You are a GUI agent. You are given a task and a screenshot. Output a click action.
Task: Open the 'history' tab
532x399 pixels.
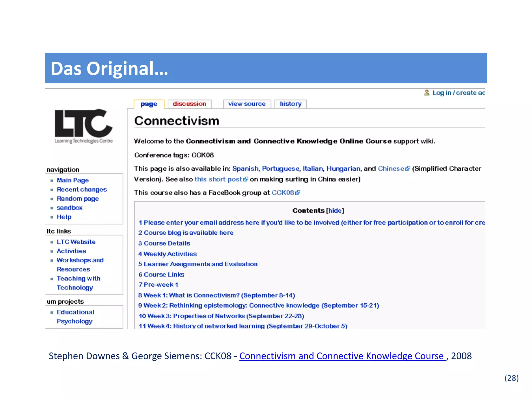290,104
